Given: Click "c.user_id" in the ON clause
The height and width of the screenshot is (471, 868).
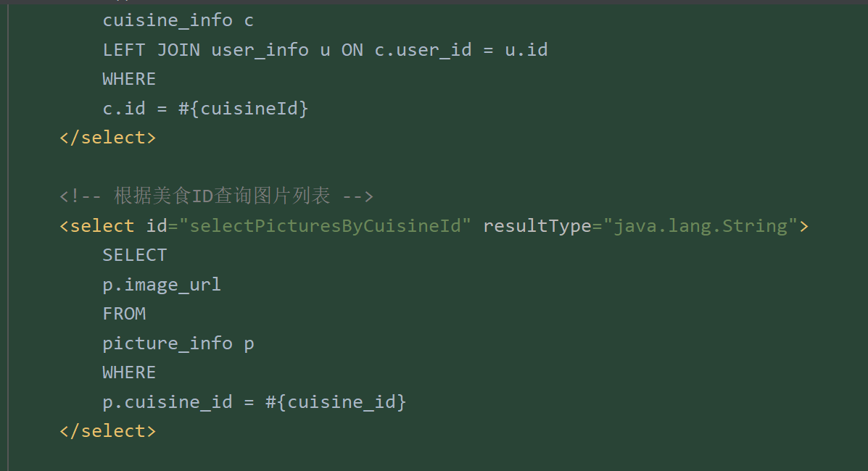Looking at the screenshot, I should coord(423,50).
